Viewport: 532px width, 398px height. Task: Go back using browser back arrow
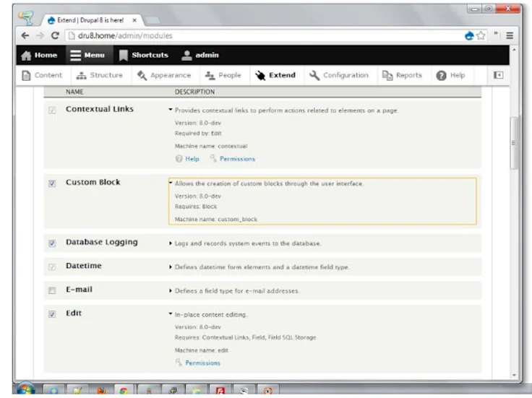pyautogui.click(x=25, y=35)
